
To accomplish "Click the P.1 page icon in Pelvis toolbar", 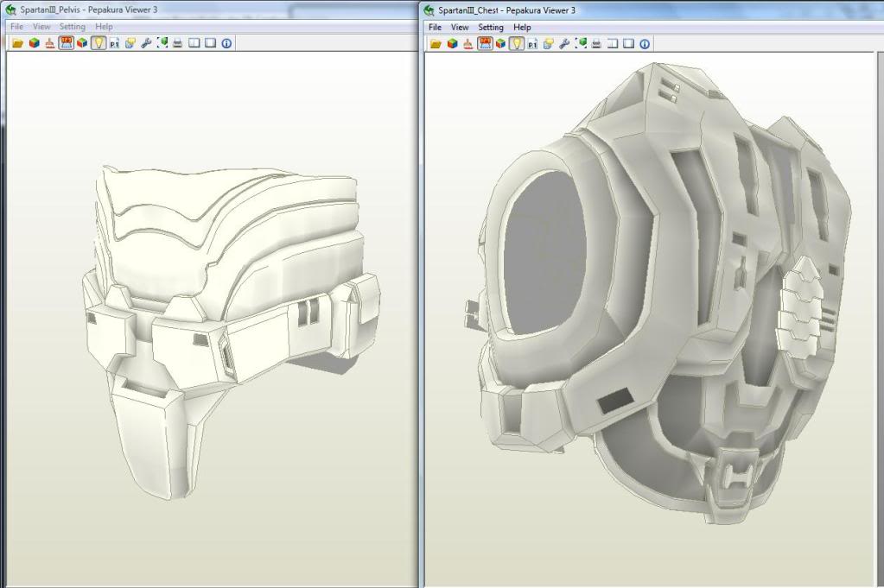I will (114, 43).
